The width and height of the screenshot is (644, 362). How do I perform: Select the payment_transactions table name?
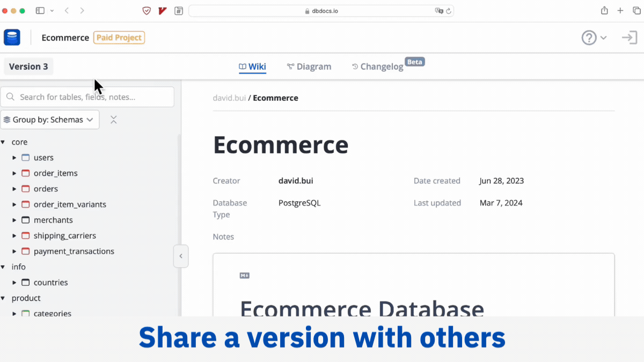[x=74, y=251]
